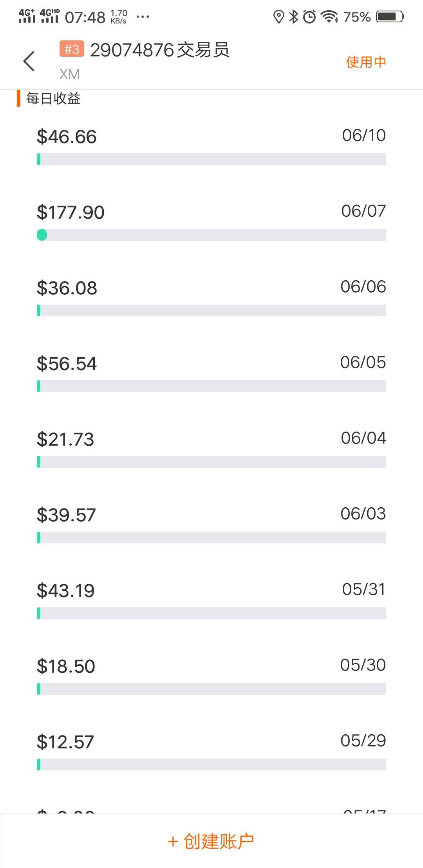Tap the #3 account badge
The width and height of the screenshot is (423, 868).
tap(72, 49)
